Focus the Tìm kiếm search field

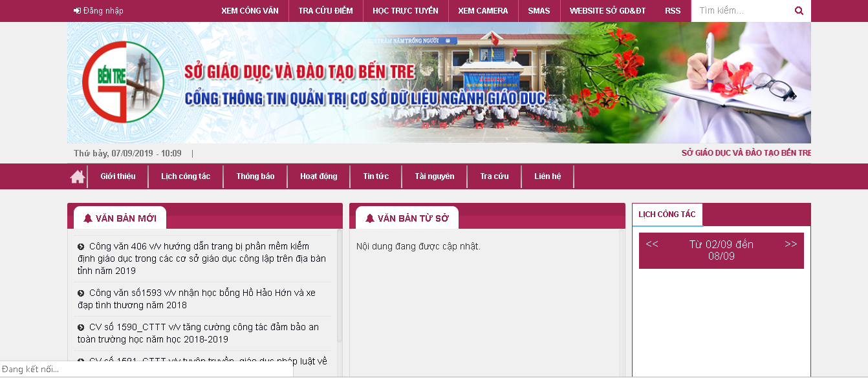point(741,11)
